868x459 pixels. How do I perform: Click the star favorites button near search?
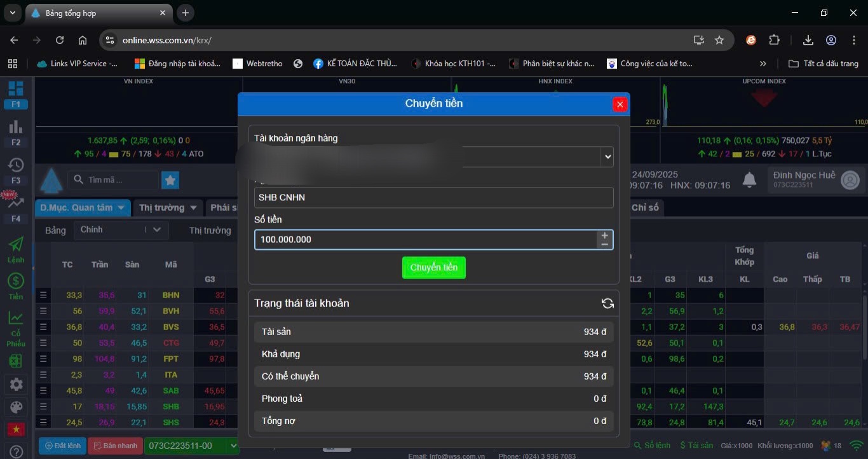click(x=170, y=181)
